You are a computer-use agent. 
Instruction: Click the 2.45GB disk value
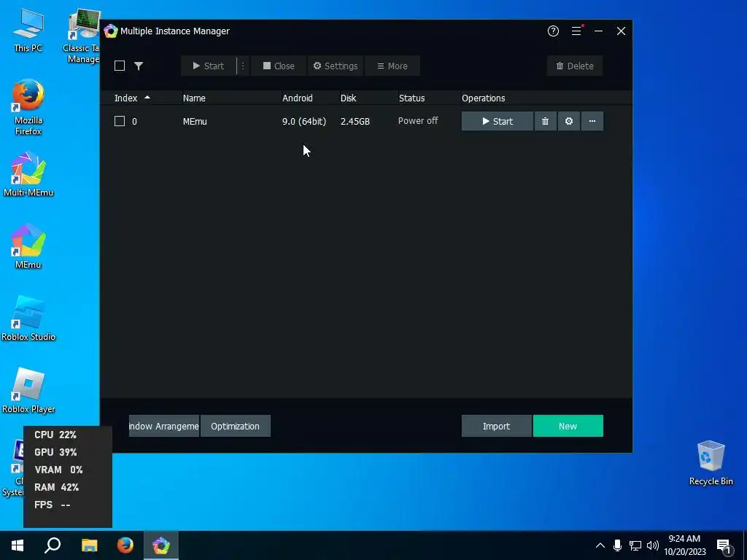pyautogui.click(x=355, y=122)
